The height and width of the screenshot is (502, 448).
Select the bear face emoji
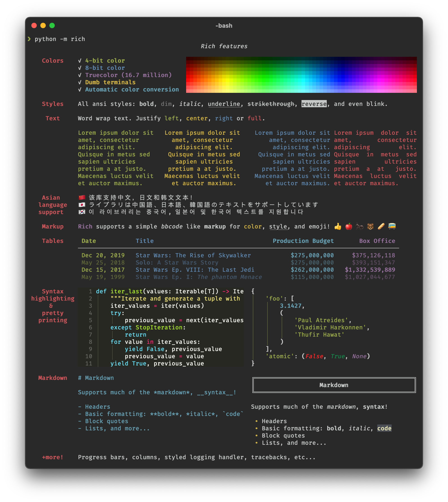pos(370,226)
